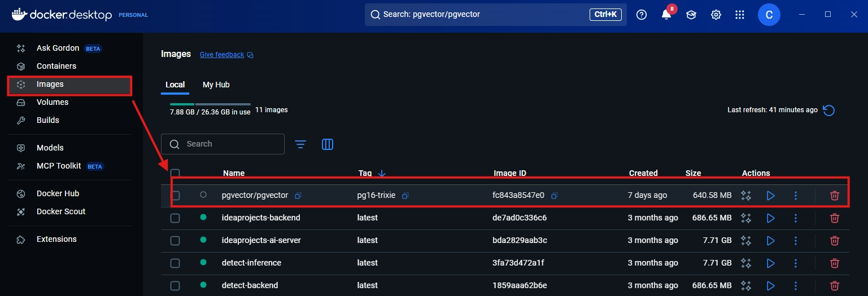Viewport: 868px width, 296px height.
Task: Copy the pg16-trixie tag
Action: click(x=405, y=196)
